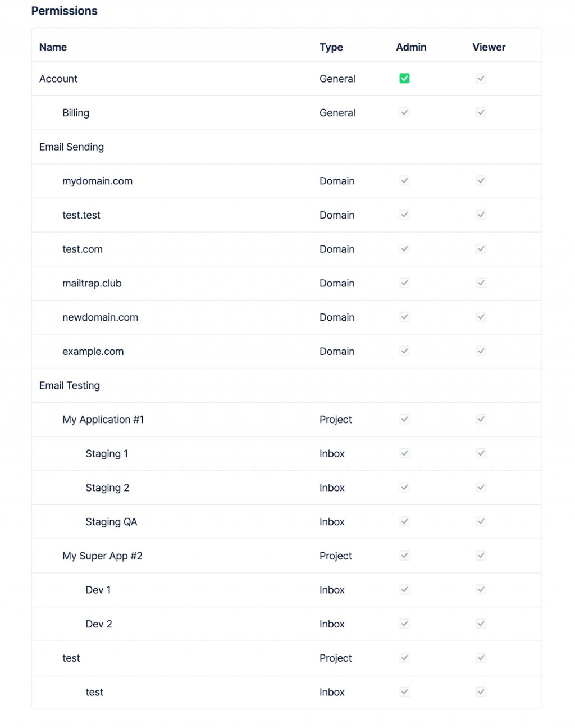
Task: Check the Viewer box for Billing
Action: click(481, 113)
